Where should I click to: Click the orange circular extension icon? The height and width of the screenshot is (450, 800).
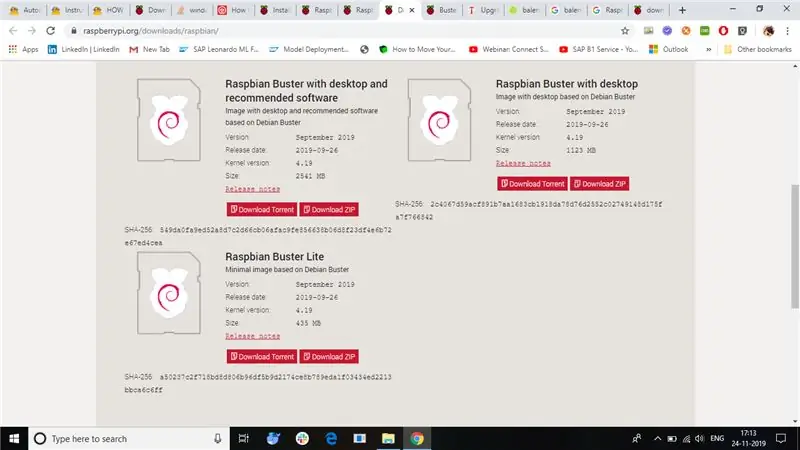click(686, 31)
